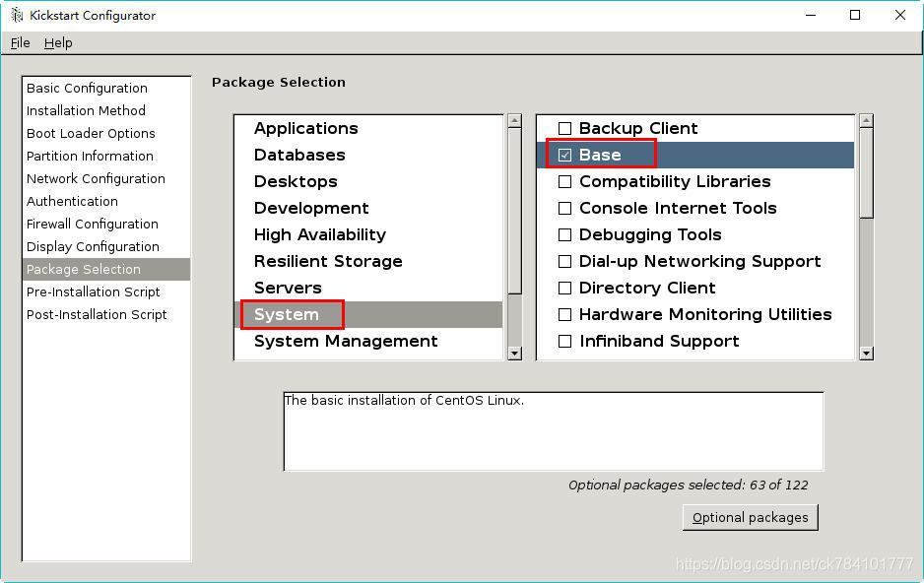Maximize the Kickstart Configurator window
924x583 pixels.
point(855,16)
